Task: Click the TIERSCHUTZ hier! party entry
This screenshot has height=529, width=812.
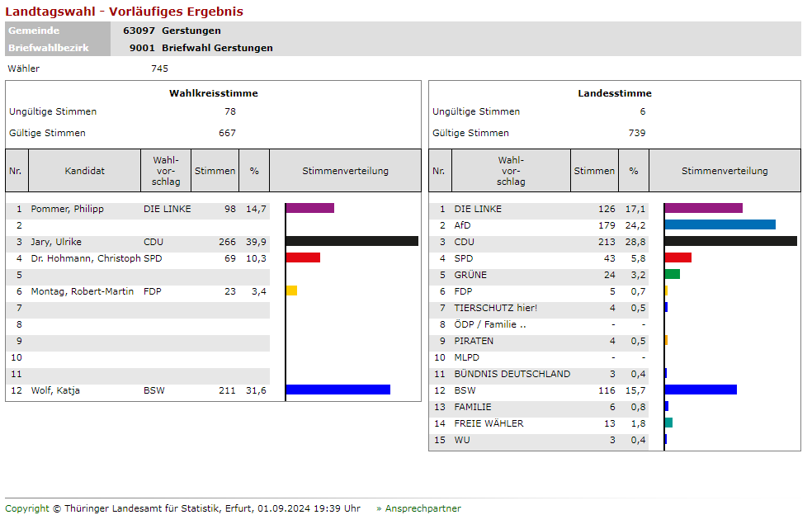Action: pos(495,308)
